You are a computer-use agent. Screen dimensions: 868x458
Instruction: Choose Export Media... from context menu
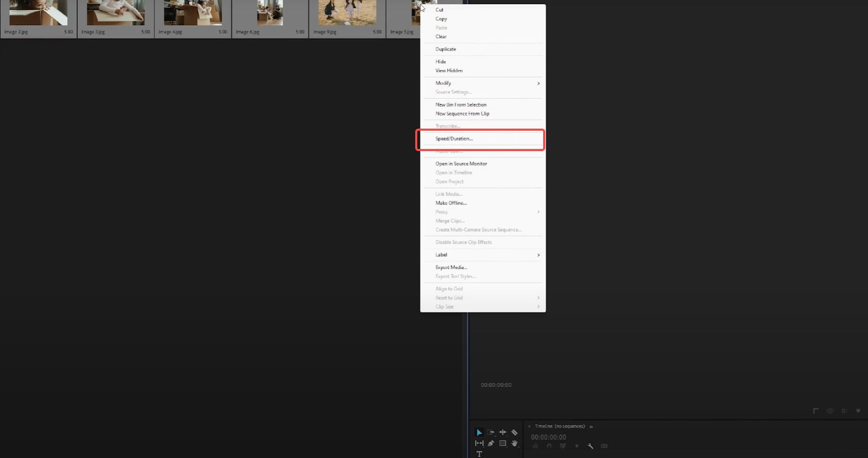(483, 267)
